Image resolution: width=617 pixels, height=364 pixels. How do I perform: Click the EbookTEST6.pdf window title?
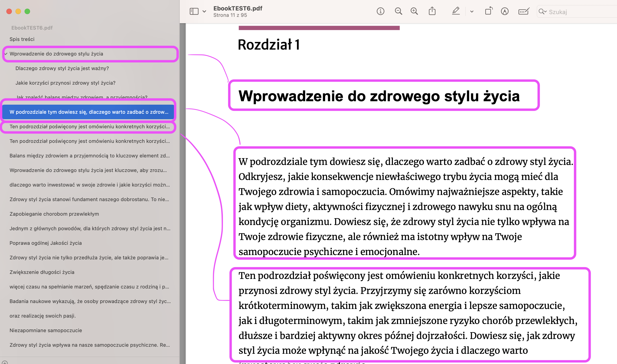(238, 8)
